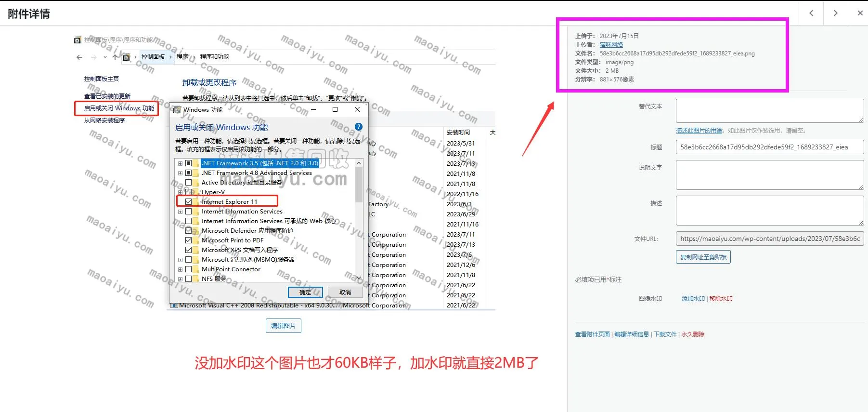Click the folder icon beside MultiPoint Connector
Viewport: 868px width, 412px height.
click(196, 269)
